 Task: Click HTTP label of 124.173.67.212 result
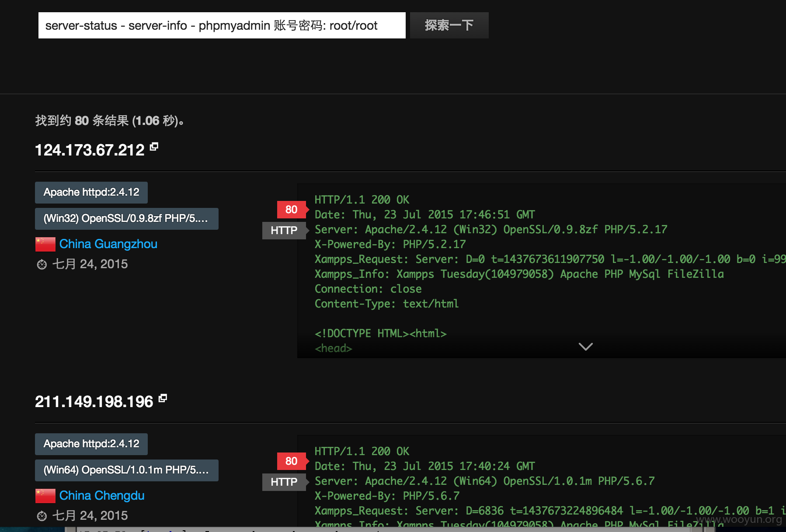click(284, 231)
